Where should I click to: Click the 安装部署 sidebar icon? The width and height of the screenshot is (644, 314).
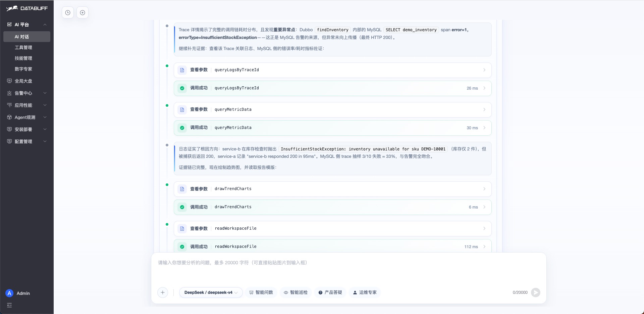point(9,129)
